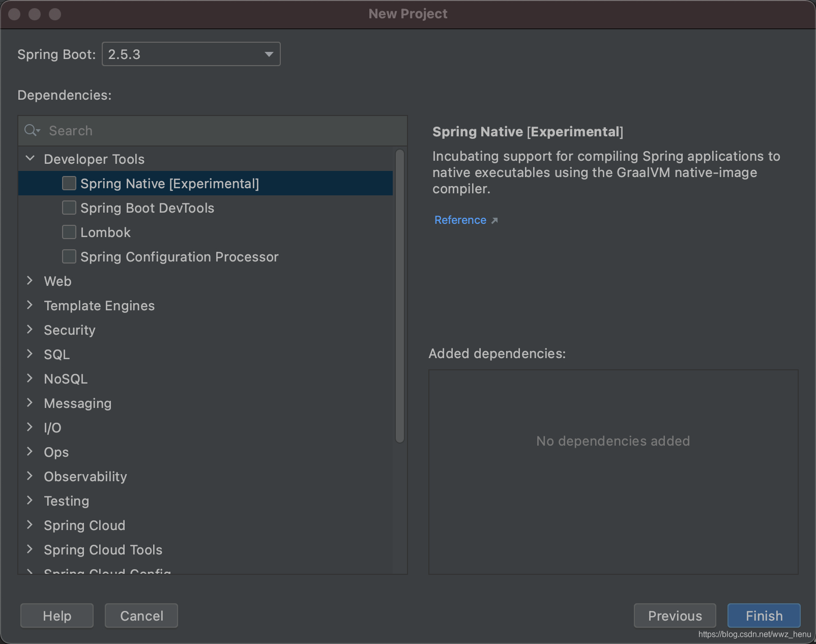Click Finish to create project
This screenshot has width=816, height=644.
click(x=764, y=616)
